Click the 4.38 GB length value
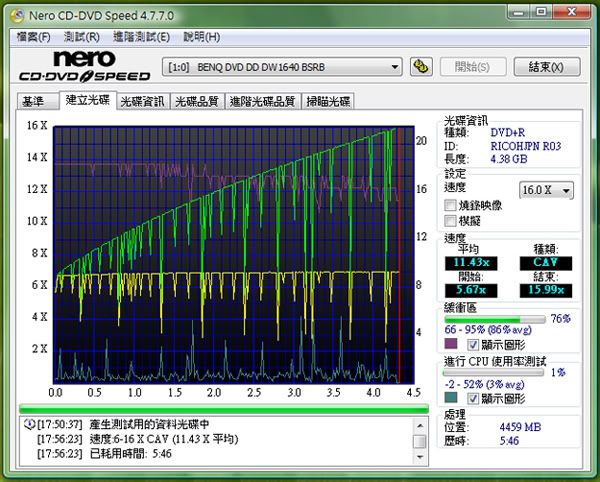 [509, 159]
